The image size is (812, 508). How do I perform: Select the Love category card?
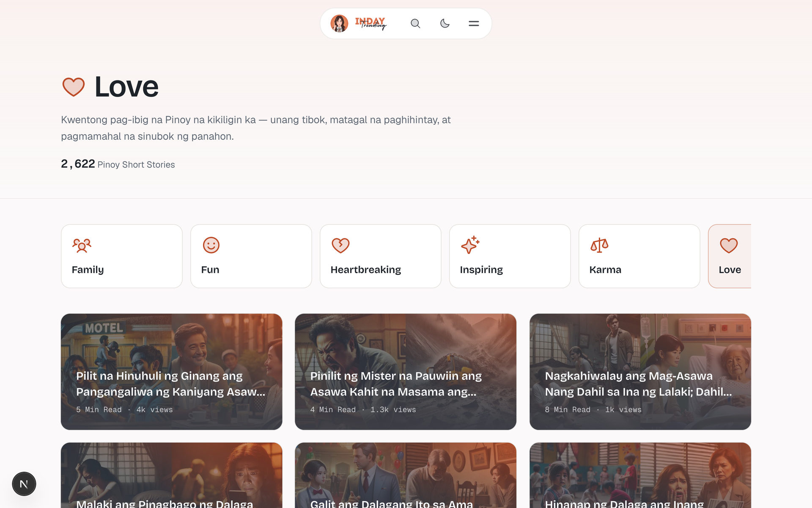point(730,256)
